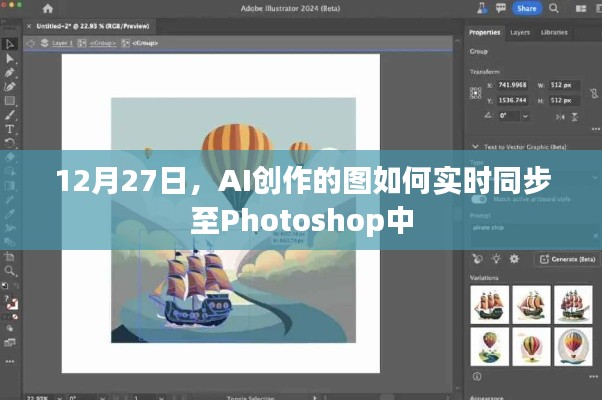Click the Group label in Properties

click(x=478, y=51)
